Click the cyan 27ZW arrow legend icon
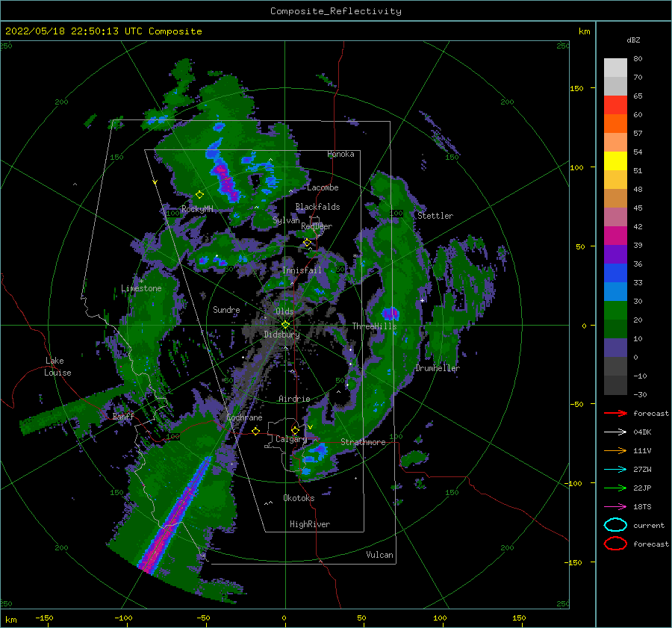 point(615,470)
